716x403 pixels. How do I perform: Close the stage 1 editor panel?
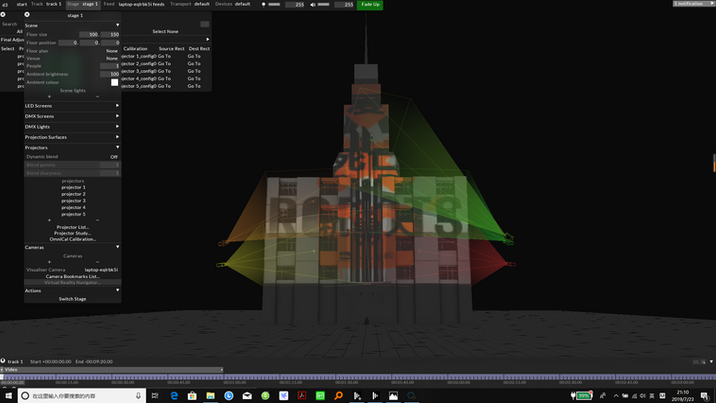[x=27, y=15]
